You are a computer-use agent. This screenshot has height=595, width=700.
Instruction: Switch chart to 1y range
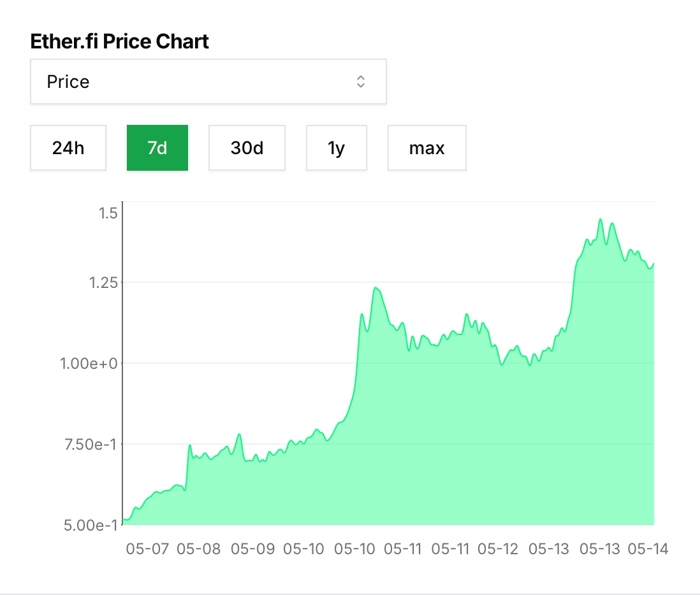click(336, 148)
